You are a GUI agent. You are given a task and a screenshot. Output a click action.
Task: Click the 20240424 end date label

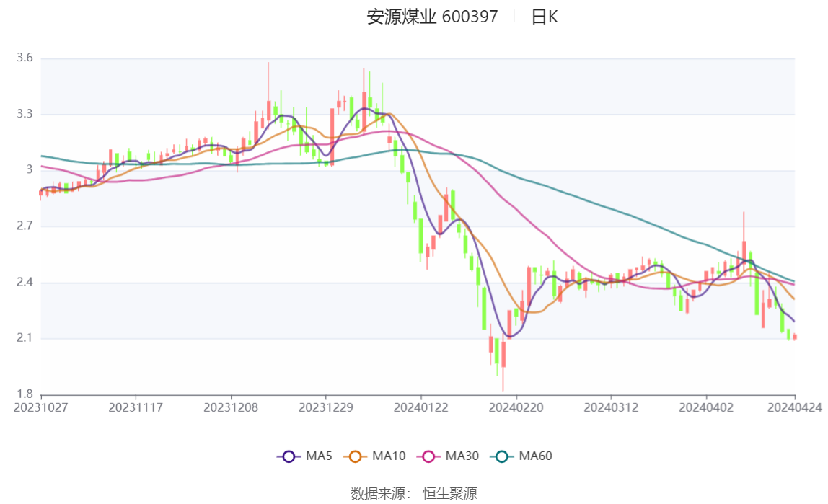[796, 407]
